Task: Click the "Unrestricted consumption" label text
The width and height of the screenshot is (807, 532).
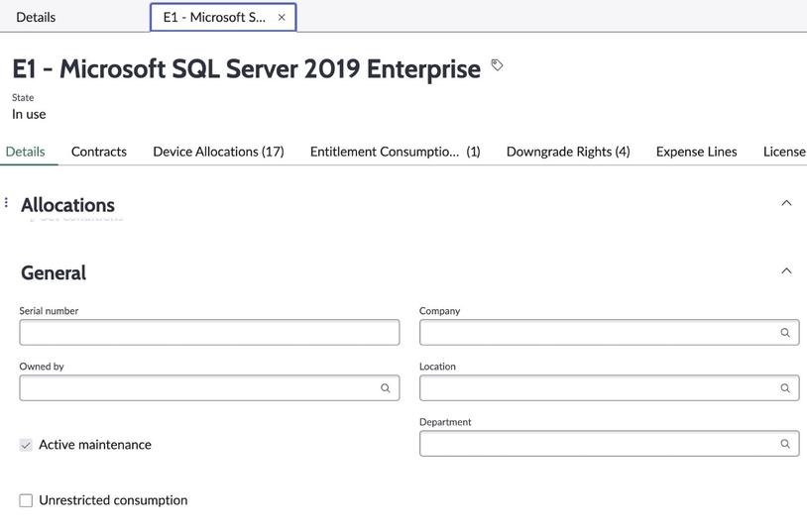Action: 113,500
